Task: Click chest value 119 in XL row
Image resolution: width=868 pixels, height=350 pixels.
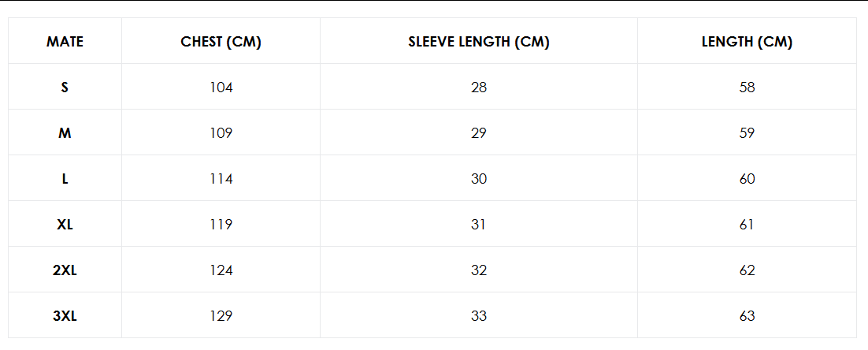Action: (x=221, y=225)
